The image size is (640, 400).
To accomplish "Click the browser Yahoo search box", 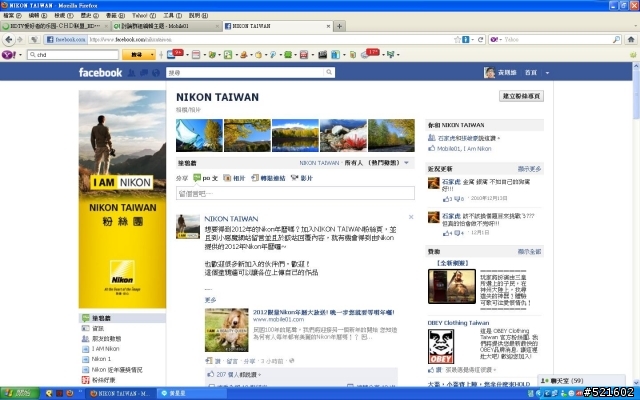I will (x=557, y=40).
